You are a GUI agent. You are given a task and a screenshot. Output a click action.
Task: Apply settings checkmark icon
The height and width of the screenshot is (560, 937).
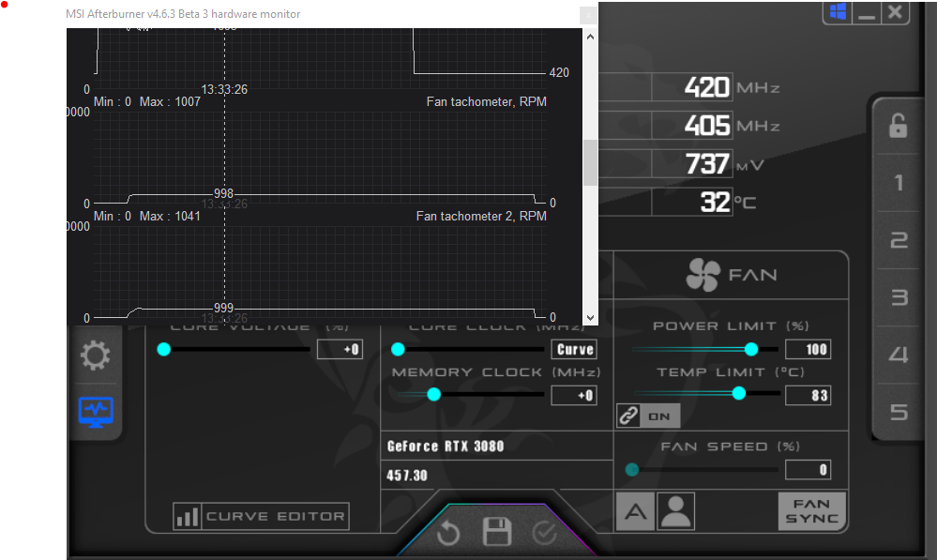[x=544, y=533]
